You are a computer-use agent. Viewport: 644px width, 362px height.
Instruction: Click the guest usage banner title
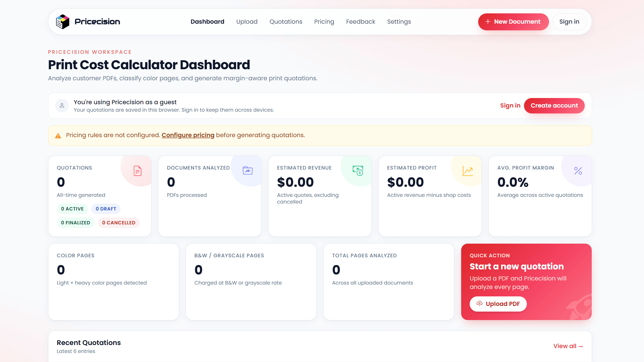pyautogui.click(x=125, y=102)
